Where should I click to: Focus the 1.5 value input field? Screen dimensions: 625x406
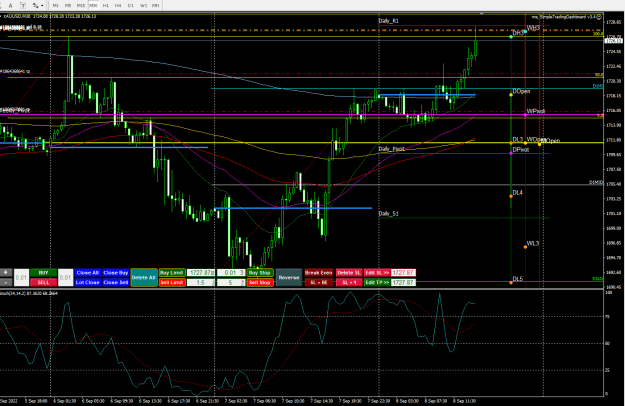coord(201,282)
